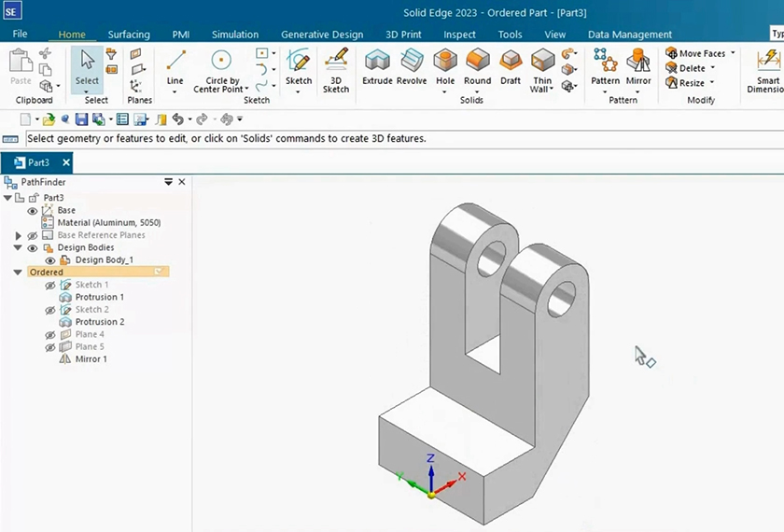Viewport: 784px width, 532px height.
Task: Expand the Circle by Center Point dropdown
Action: tap(247, 90)
